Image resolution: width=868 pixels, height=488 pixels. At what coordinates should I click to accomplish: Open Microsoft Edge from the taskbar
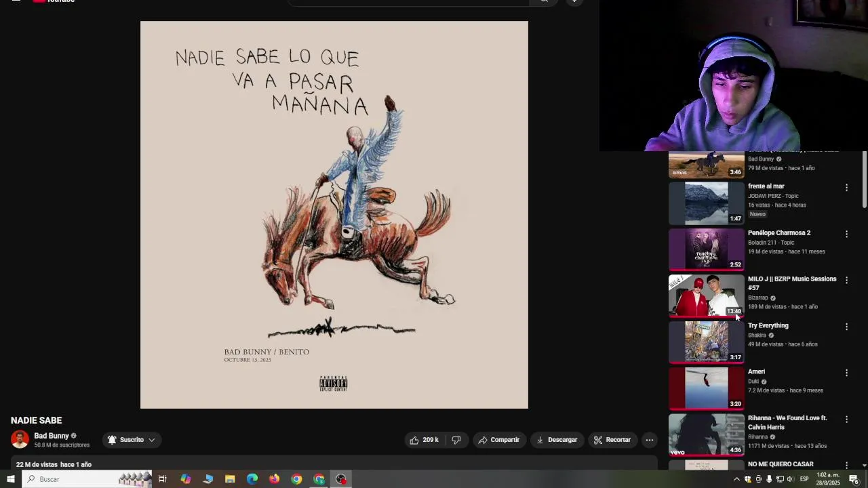click(x=252, y=479)
